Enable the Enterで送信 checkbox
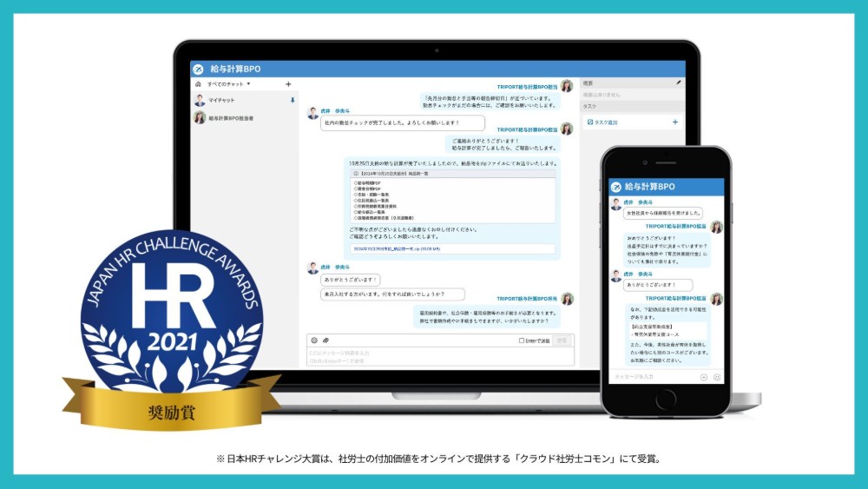The width and height of the screenshot is (868, 489). click(522, 340)
